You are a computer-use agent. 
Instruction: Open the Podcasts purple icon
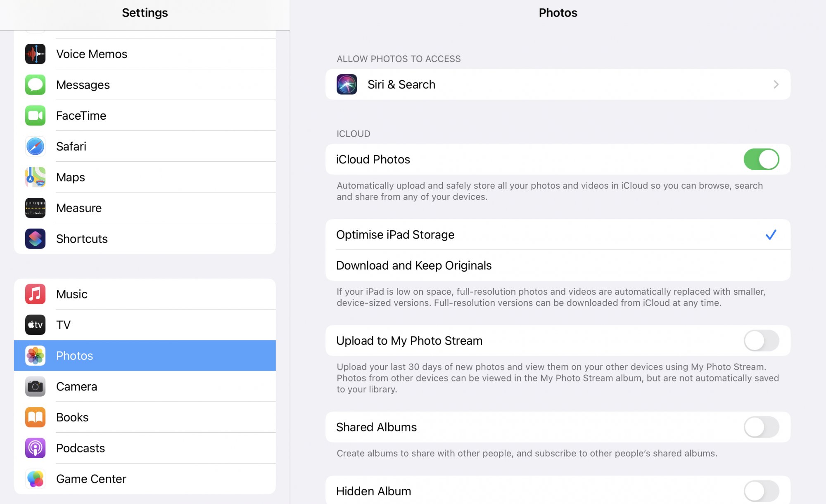[x=35, y=448]
